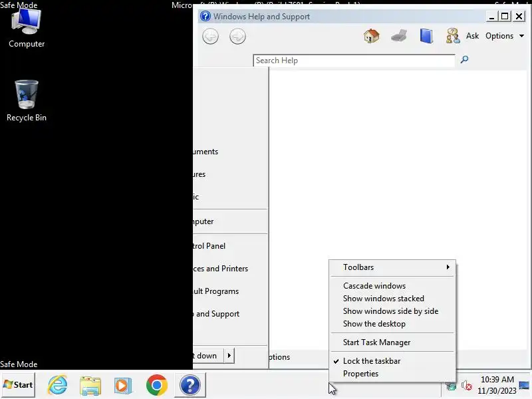Open Help and Support home page
532x399 pixels.
pos(372,36)
